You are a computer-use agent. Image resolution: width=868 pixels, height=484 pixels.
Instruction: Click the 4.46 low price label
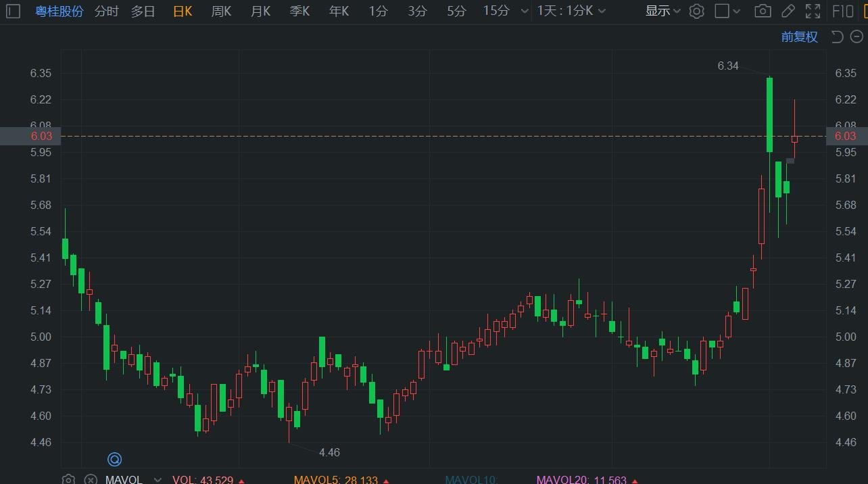pos(329,452)
